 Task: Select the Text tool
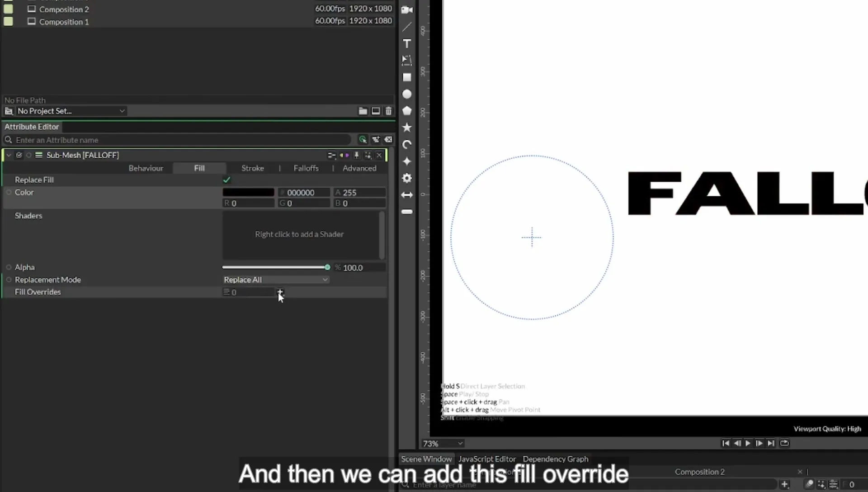[407, 43]
